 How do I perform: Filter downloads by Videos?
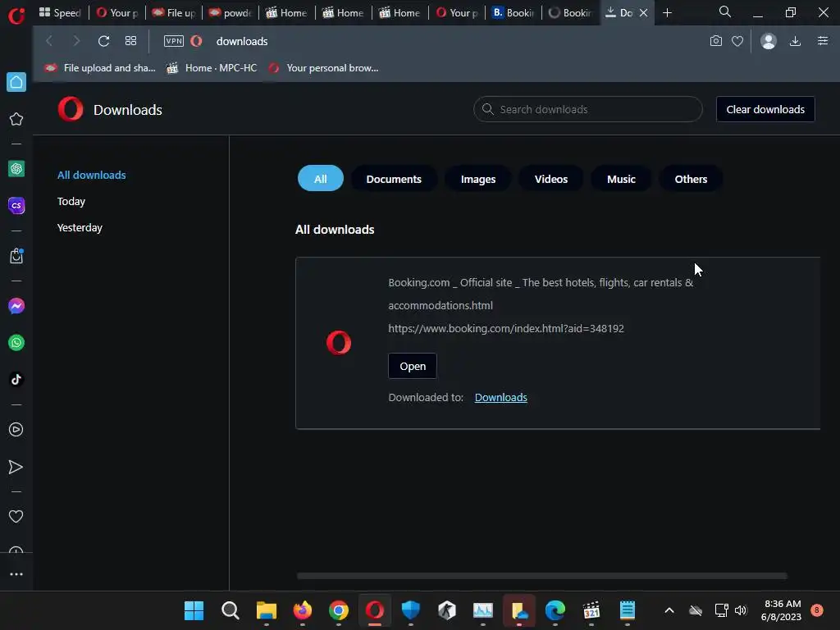coord(550,179)
